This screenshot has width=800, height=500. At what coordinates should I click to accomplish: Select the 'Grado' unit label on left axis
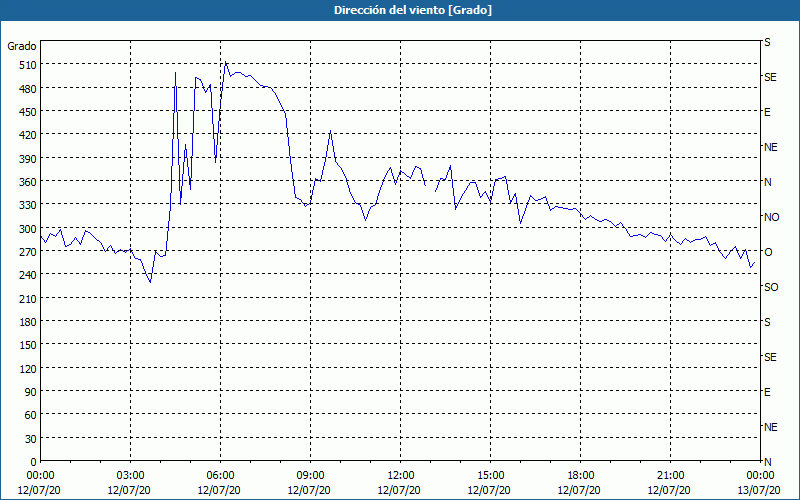[22, 46]
